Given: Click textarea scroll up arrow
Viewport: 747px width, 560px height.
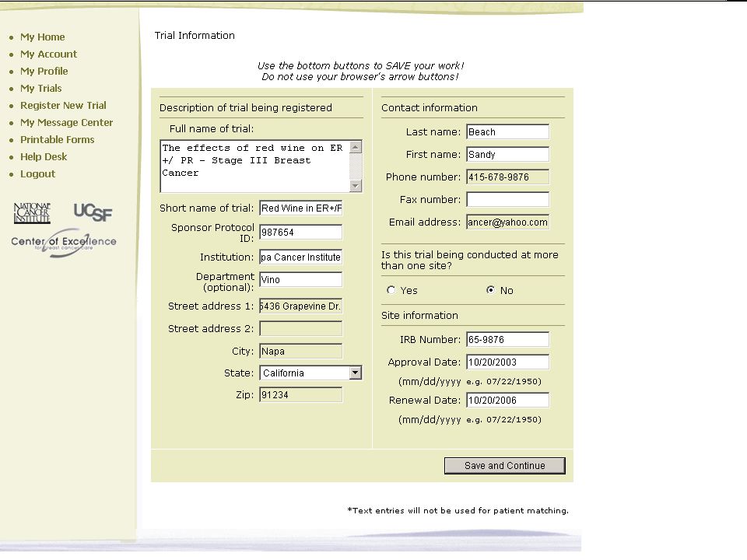Looking at the screenshot, I should pos(356,147).
